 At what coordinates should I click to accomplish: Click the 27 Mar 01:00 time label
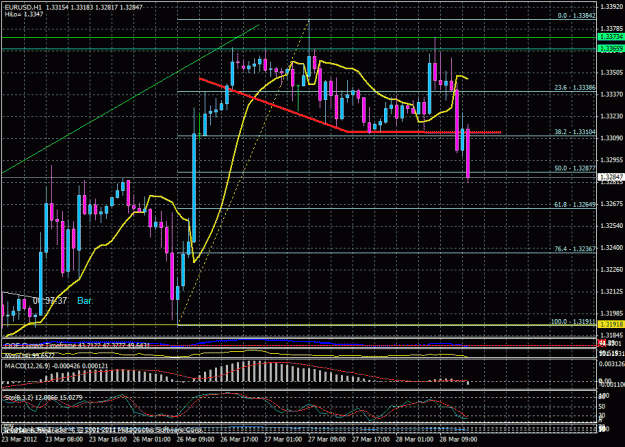click(283, 439)
